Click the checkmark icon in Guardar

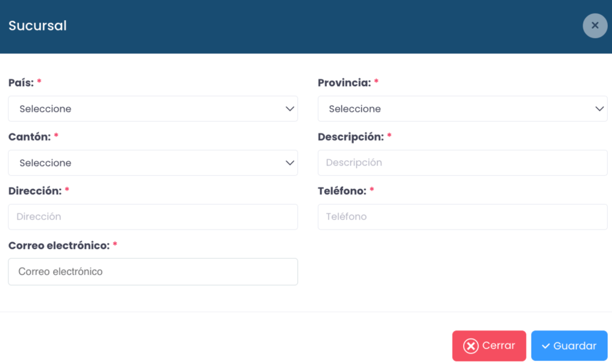click(546, 346)
